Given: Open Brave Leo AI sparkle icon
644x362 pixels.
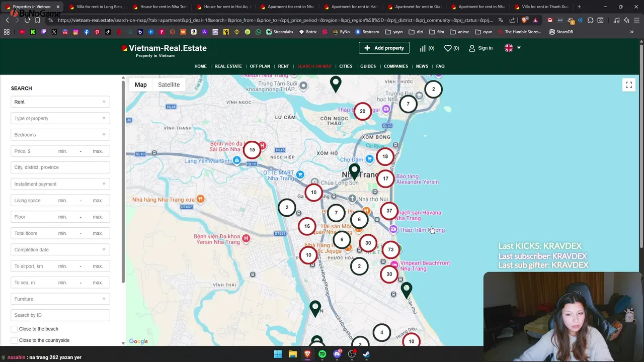Looking at the screenshot, I should tap(626, 20).
